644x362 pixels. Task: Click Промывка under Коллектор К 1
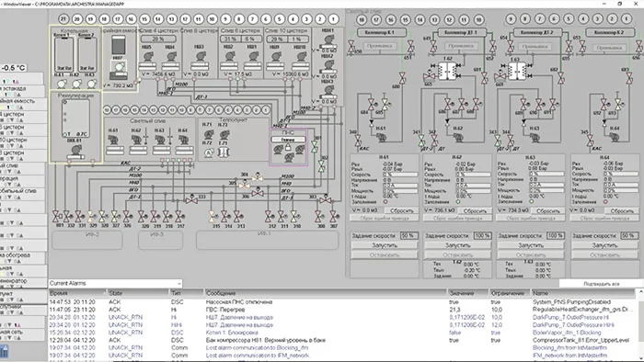(x=379, y=46)
